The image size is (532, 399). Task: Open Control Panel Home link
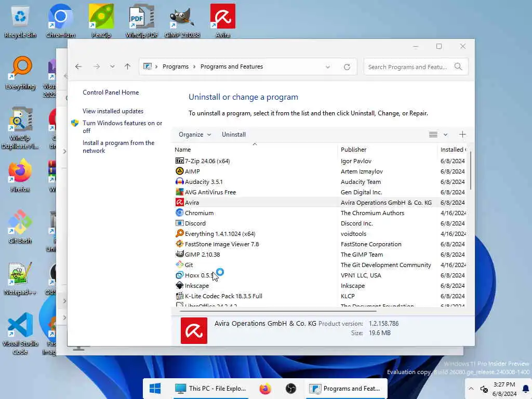pyautogui.click(x=111, y=92)
